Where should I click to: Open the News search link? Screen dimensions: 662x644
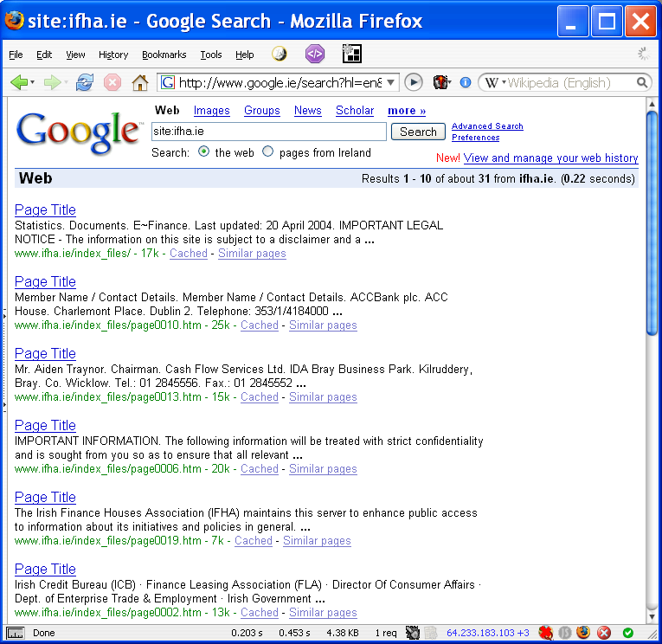click(308, 111)
